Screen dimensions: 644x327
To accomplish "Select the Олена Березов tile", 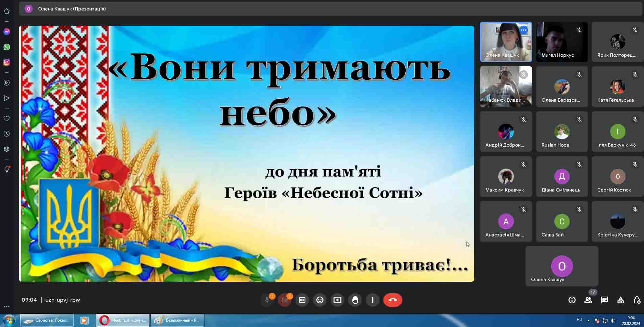I will click(x=562, y=87).
